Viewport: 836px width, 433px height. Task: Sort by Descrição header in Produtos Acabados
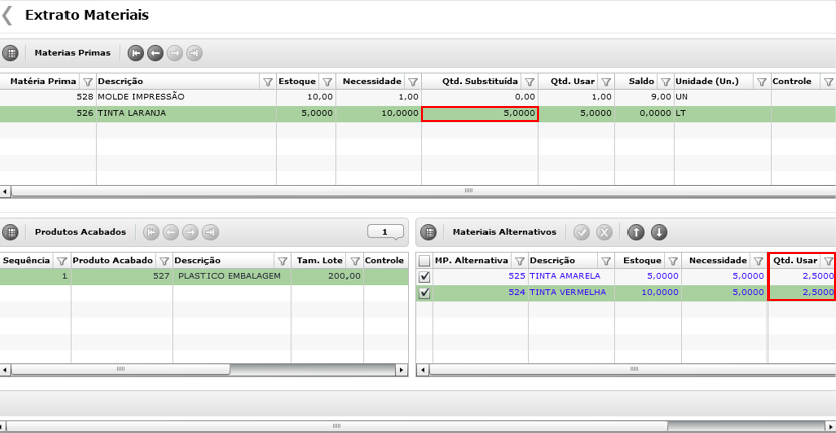coord(197,261)
